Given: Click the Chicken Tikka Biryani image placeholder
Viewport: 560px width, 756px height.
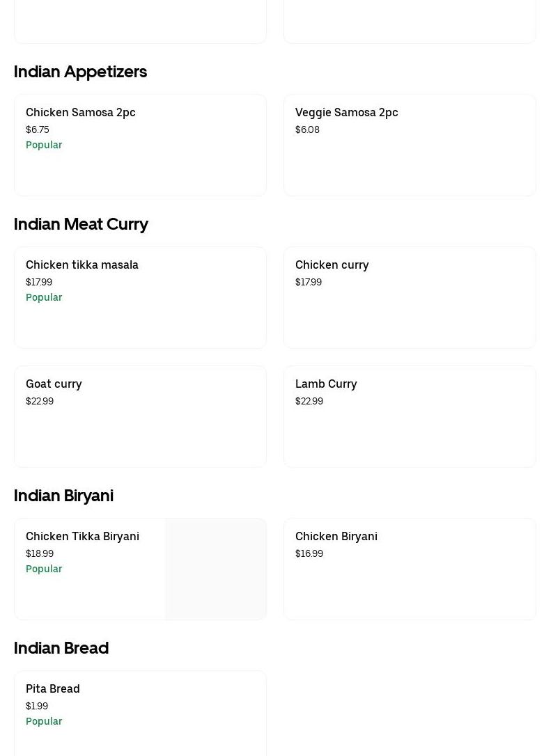Looking at the screenshot, I should point(215,569).
